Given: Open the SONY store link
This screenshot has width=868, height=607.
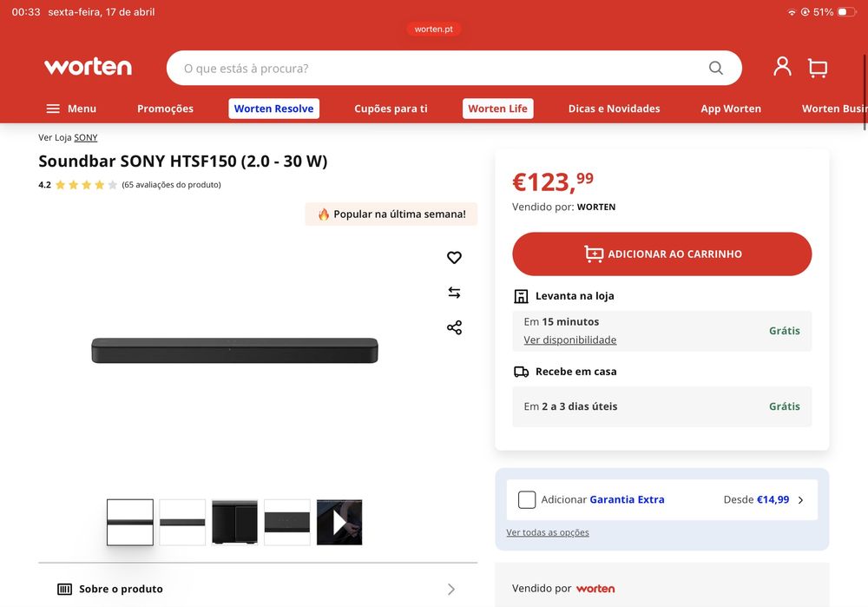Looking at the screenshot, I should (86, 137).
